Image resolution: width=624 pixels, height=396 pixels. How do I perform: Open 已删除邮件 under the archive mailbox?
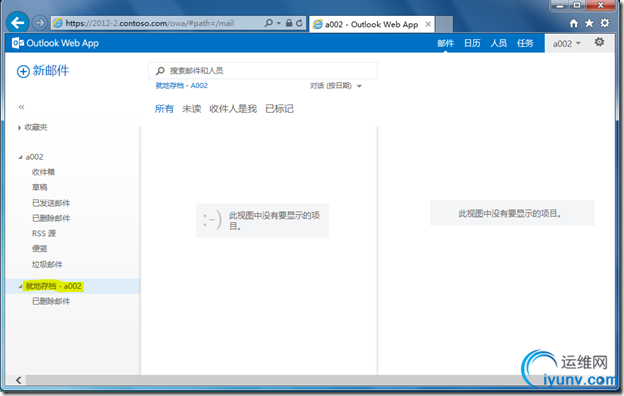51,301
